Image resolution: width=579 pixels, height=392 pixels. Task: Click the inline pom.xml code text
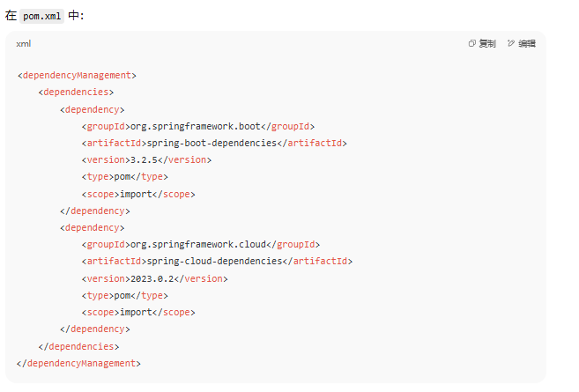pos(42,16)
